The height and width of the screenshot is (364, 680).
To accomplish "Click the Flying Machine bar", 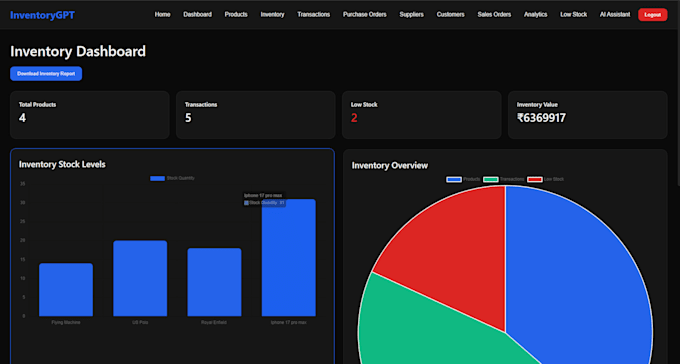I will pos(66,290).
